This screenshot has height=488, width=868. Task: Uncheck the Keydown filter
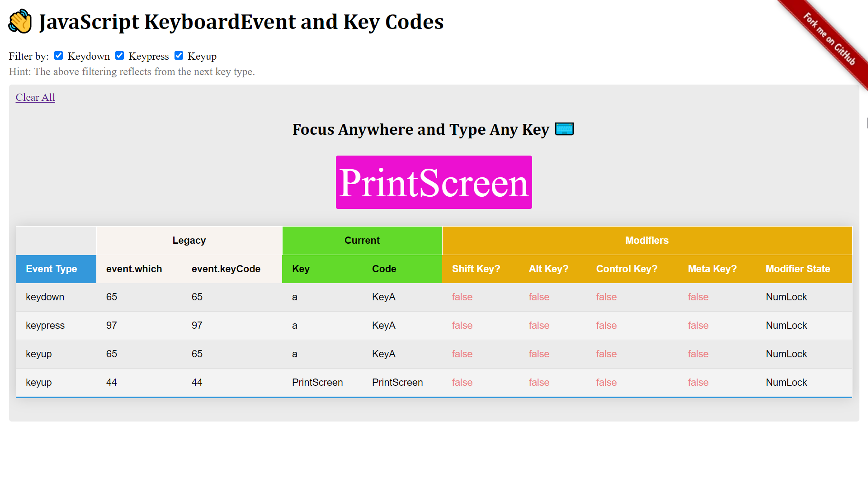(x=58, y=55)
